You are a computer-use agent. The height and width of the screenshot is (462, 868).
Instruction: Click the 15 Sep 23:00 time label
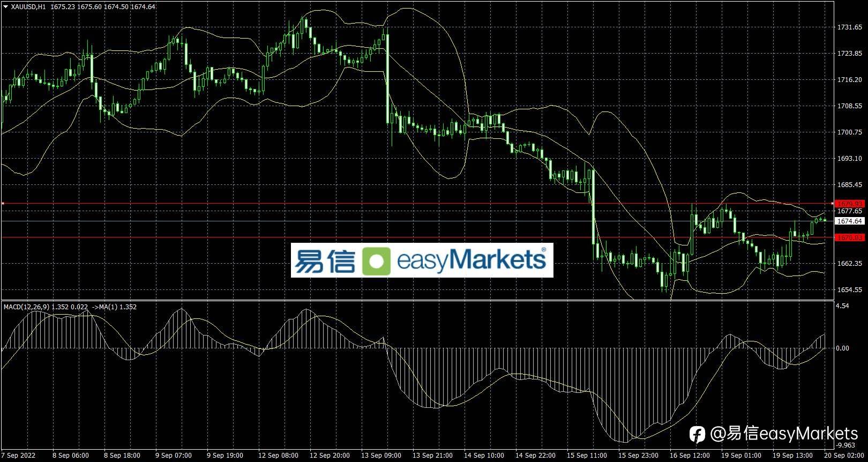[638, 456]
